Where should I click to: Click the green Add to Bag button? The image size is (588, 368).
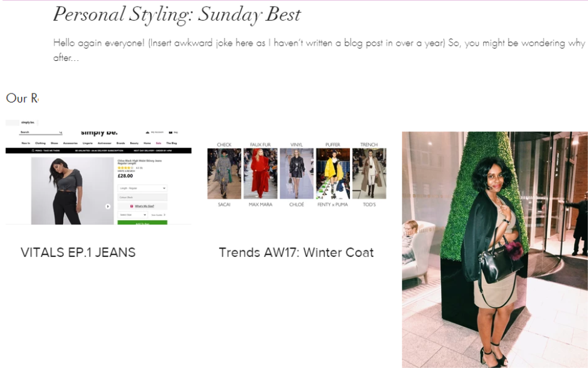(142, 223)
